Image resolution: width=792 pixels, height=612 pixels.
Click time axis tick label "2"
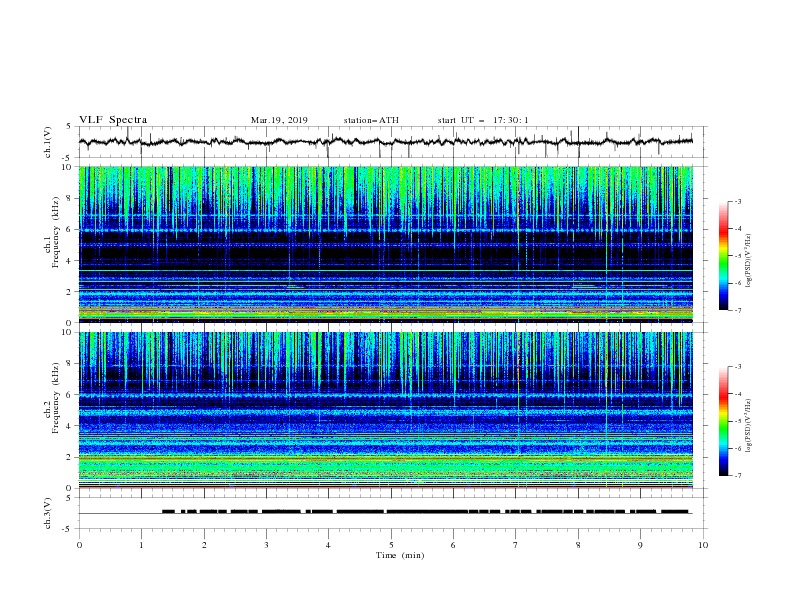point(204,545)
